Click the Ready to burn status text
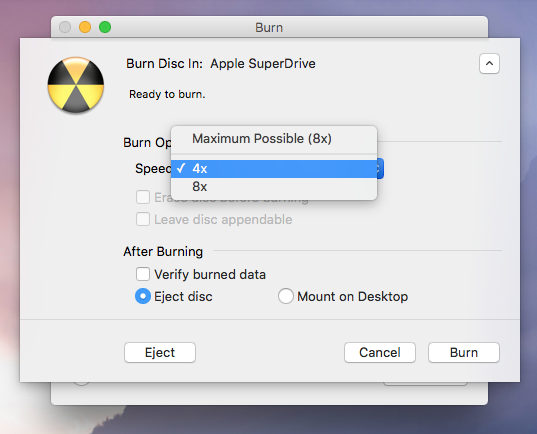 pos(167,94)
